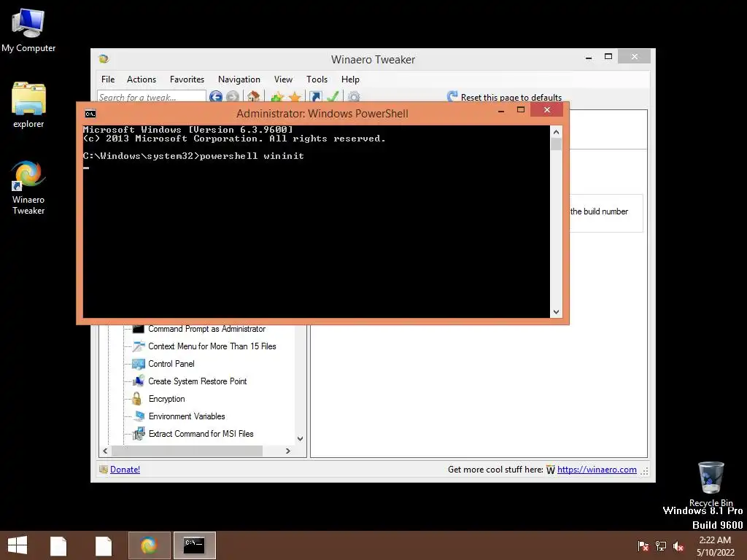Open the Favorites menu
Image resolution: width=747 pixels, height=560 pixels.
click(187, 79)
